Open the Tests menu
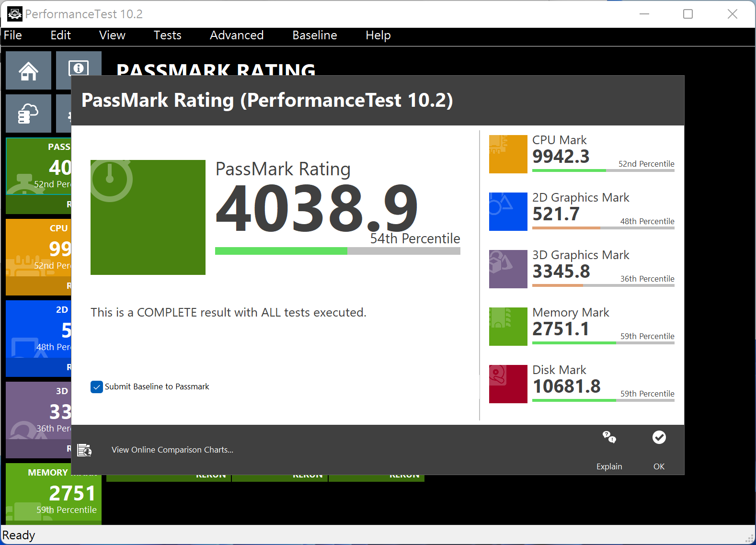Image resolution: width=756 pixels, height=545 pixels. (167, 35)
